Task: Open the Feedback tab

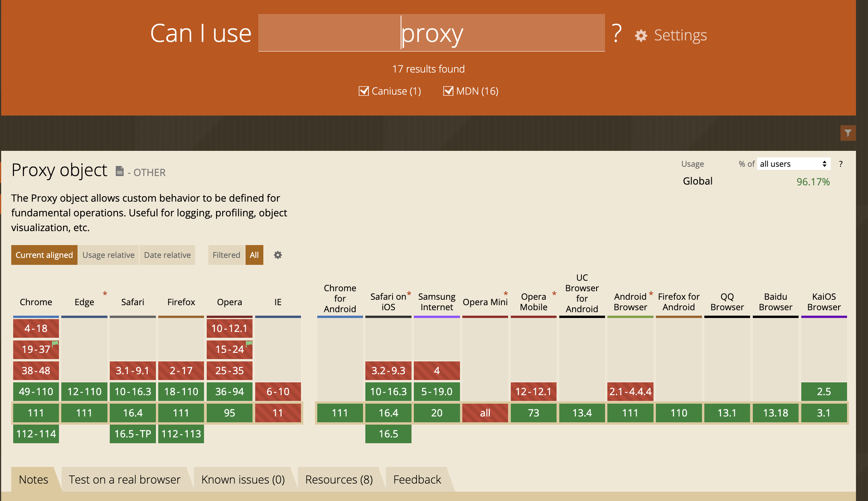Action: click(417, 480)
